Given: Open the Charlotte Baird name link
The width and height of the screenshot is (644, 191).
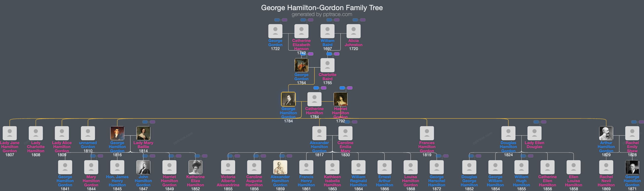Looking at the screenshot, I should coord(327,76).
